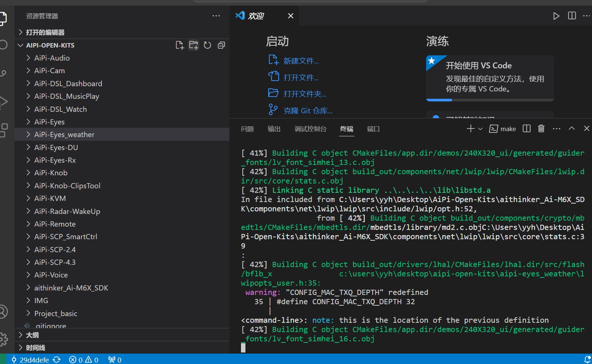Image resolution: width=592 pixels, height=364 pixels.
Task: Switch to the 问题 panel tab
Action: [247, 129]
